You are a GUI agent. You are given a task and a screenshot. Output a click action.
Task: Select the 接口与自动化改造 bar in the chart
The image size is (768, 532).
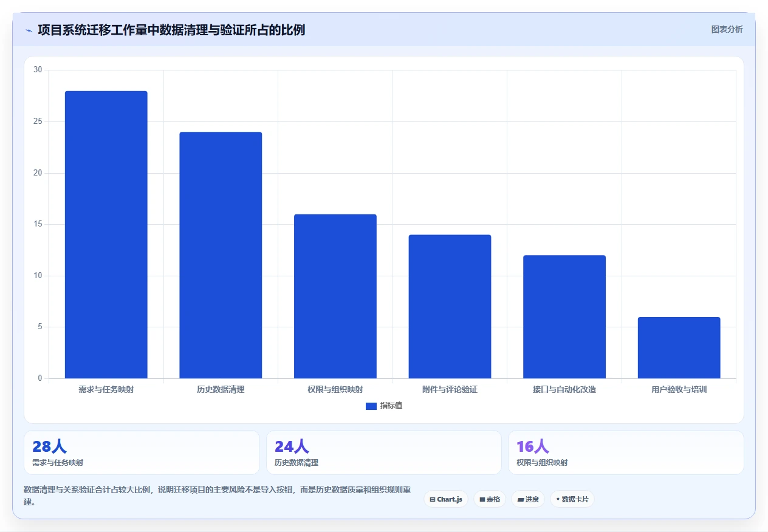pyautogui.click(x=564, y=317)
